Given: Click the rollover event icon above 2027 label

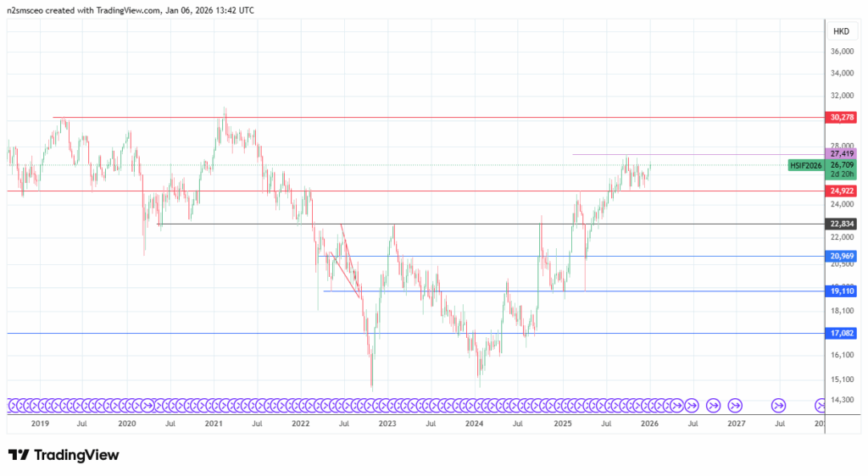Looking at the screenshot, I should 735,405.
